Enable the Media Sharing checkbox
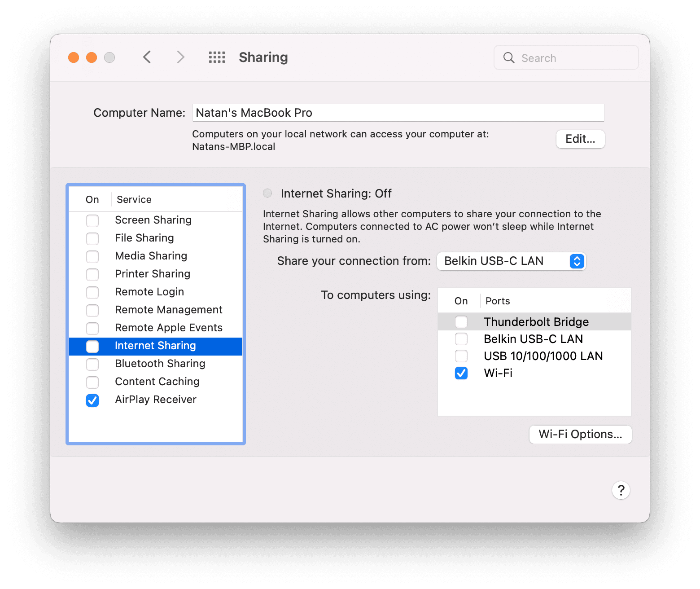The image size is (700, 589). (x=92, y=256)
